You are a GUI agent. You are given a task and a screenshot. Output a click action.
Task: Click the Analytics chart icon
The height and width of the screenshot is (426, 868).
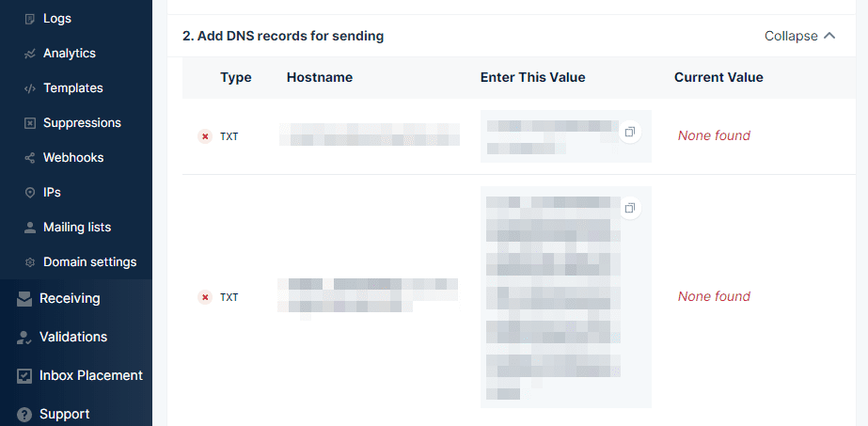coord(30,54)
